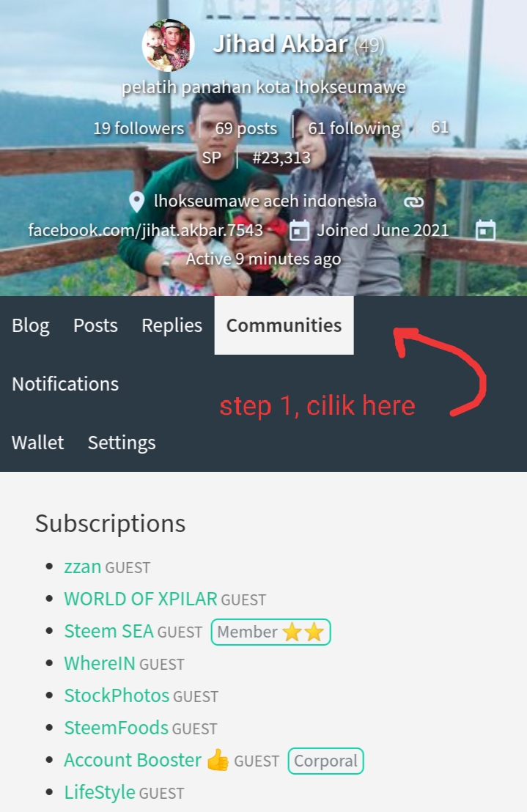
Task: Switch to the Posts tab
Action: click(x=96, y=325)
